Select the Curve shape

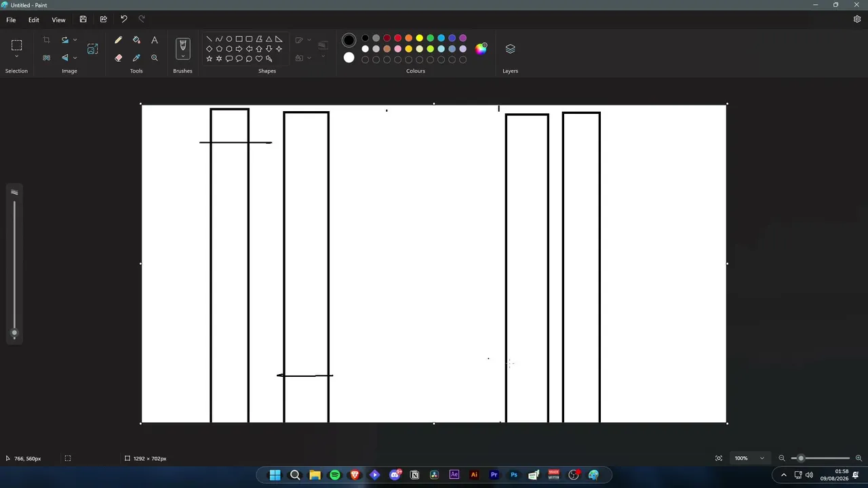point(218,39)
